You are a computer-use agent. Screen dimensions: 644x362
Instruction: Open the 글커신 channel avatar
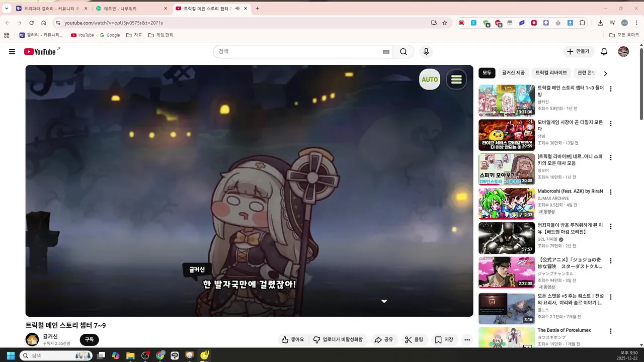32,340
